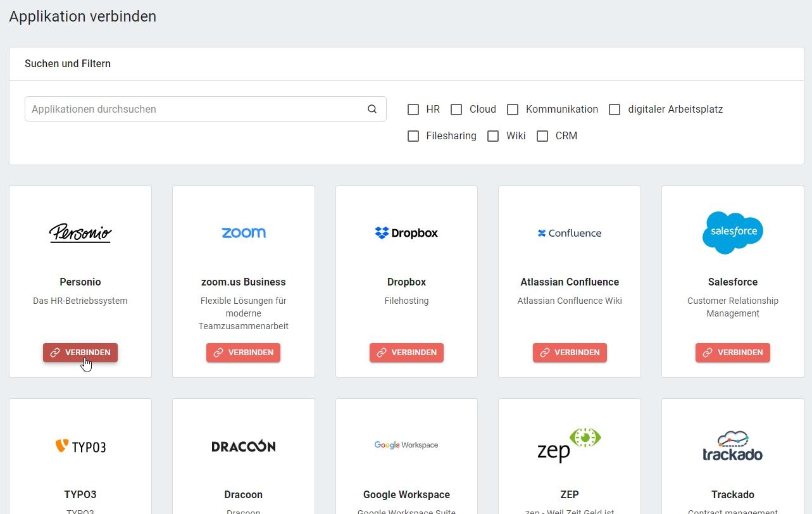Click the Confluence logo
The height and width of the screenshot is (514, 812).
(570, 233)
